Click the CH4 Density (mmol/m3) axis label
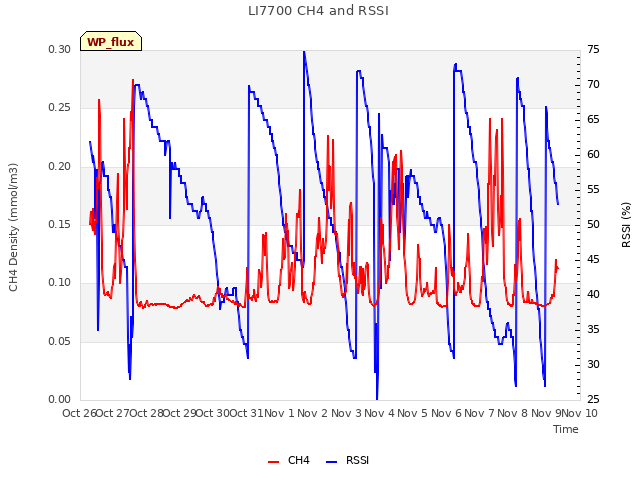The image size is (640, 480). tap(13, 227)
